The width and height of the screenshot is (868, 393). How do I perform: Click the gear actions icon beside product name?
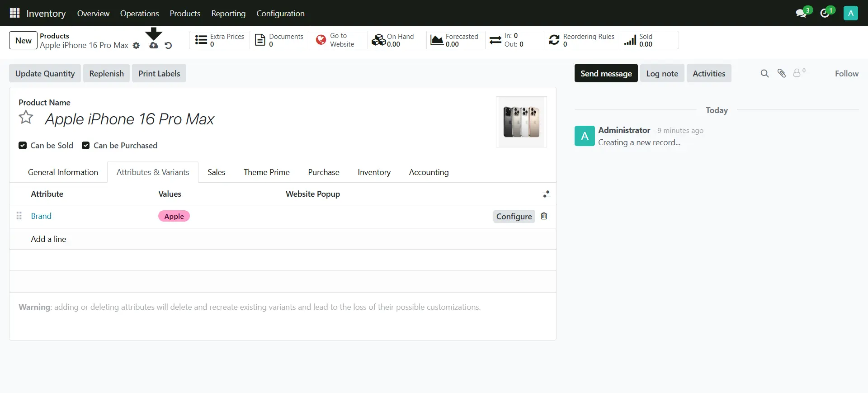pos(136,46)
